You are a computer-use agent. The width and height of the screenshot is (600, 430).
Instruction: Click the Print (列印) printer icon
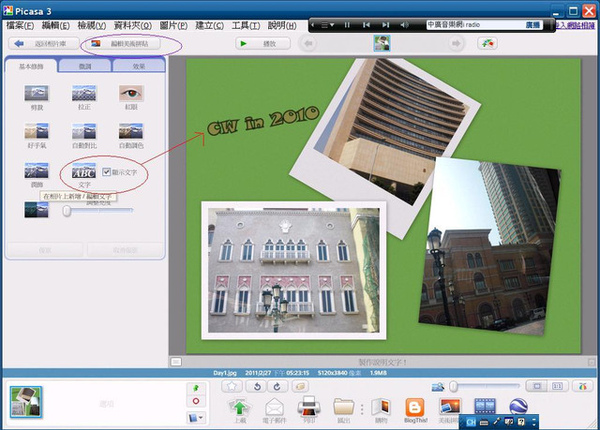(x=309, y=407)
